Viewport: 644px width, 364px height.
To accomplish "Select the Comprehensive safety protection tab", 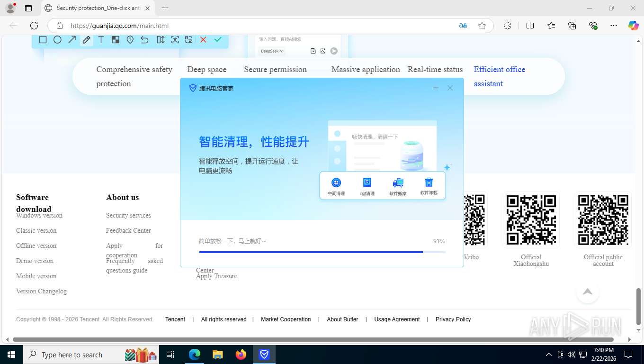I will click(134, 76).
